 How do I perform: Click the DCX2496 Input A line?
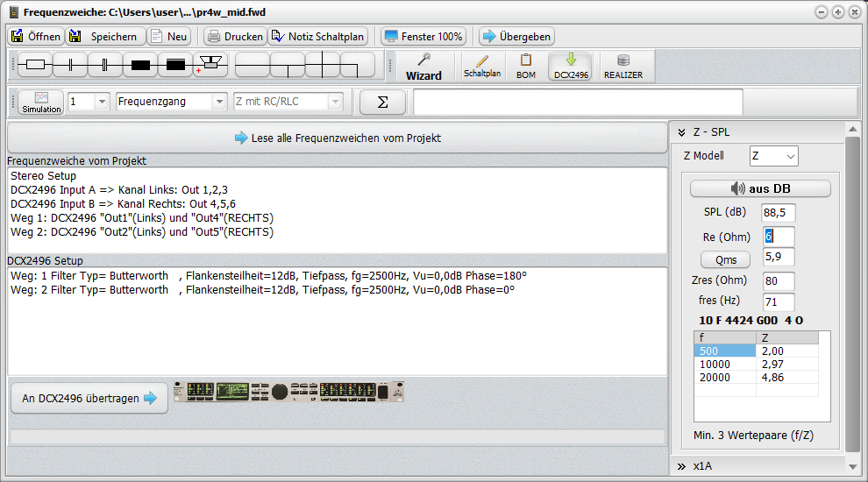(x=119, y=190)
